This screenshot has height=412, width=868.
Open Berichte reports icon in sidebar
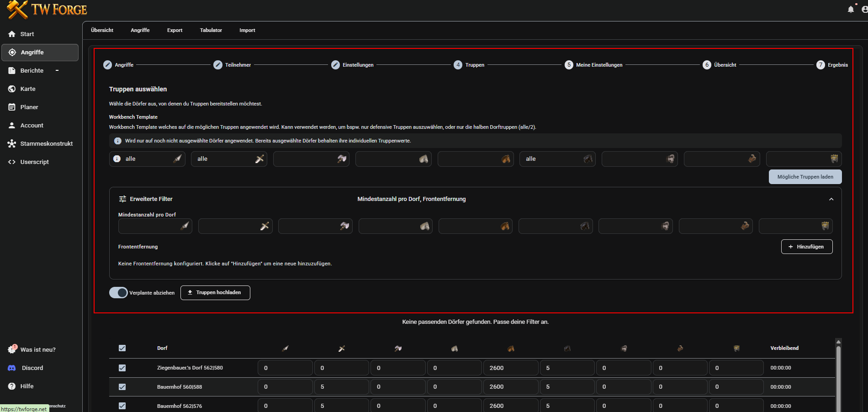click(12, 71)
